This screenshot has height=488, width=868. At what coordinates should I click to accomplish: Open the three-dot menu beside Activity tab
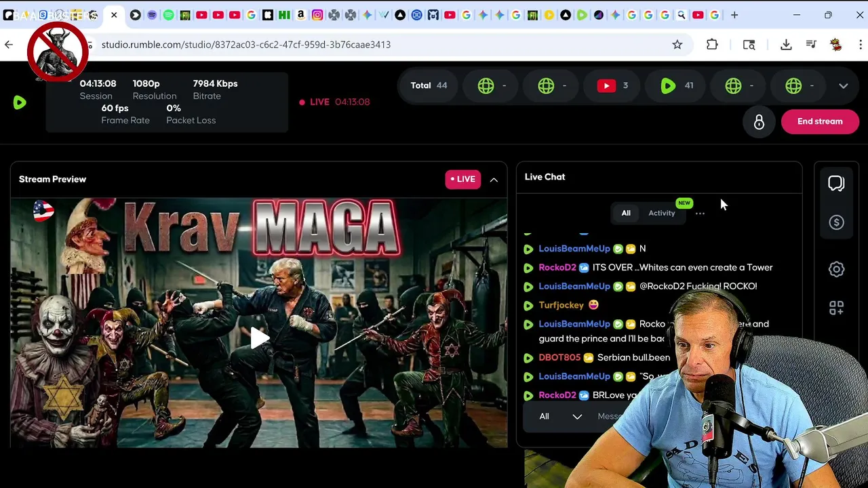[x=700, y=213]
